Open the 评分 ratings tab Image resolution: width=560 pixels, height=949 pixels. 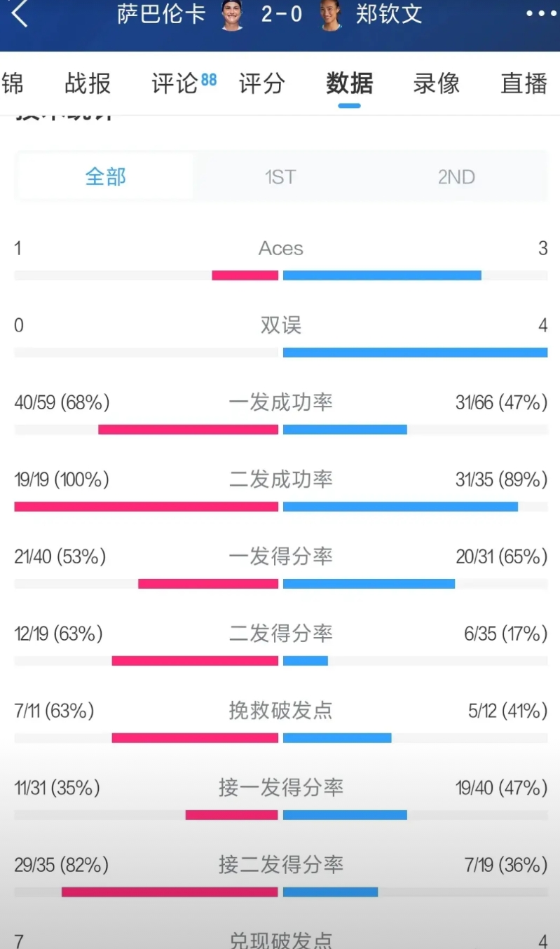[261, 83]
